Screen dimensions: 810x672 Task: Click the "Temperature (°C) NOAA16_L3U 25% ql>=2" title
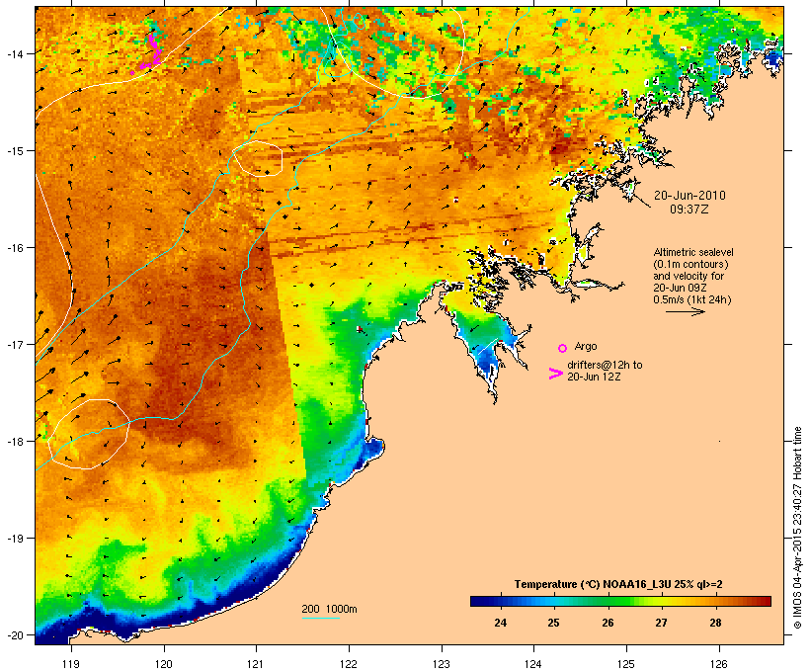tap(617, 584)
